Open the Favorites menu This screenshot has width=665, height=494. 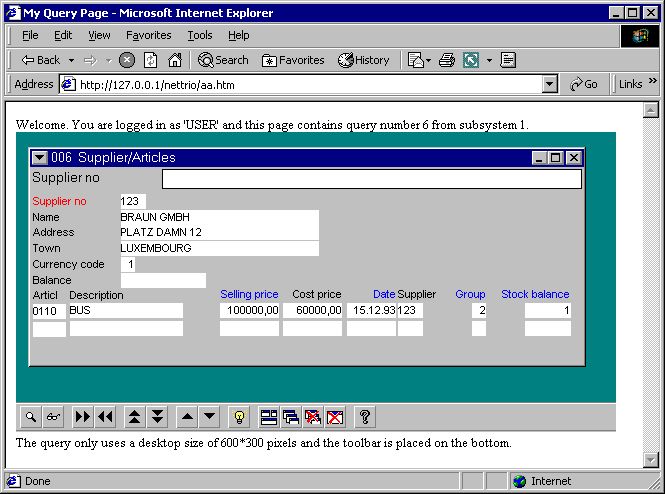(148, 35)
